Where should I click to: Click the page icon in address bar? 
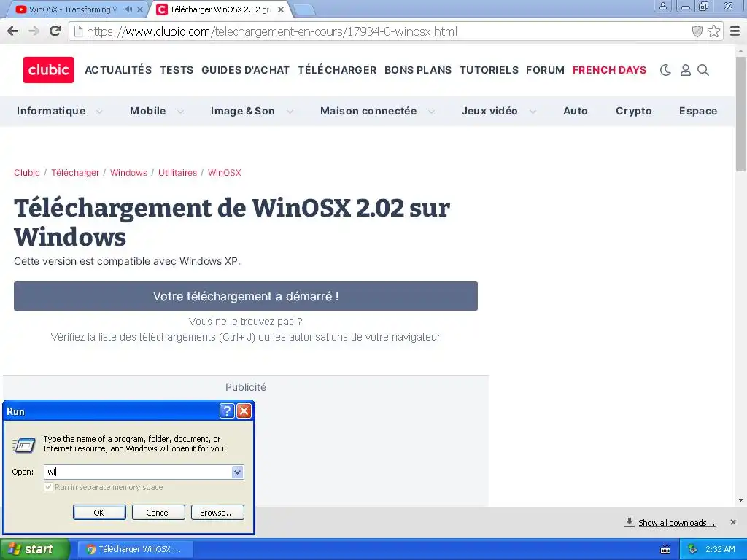(78, 31)
